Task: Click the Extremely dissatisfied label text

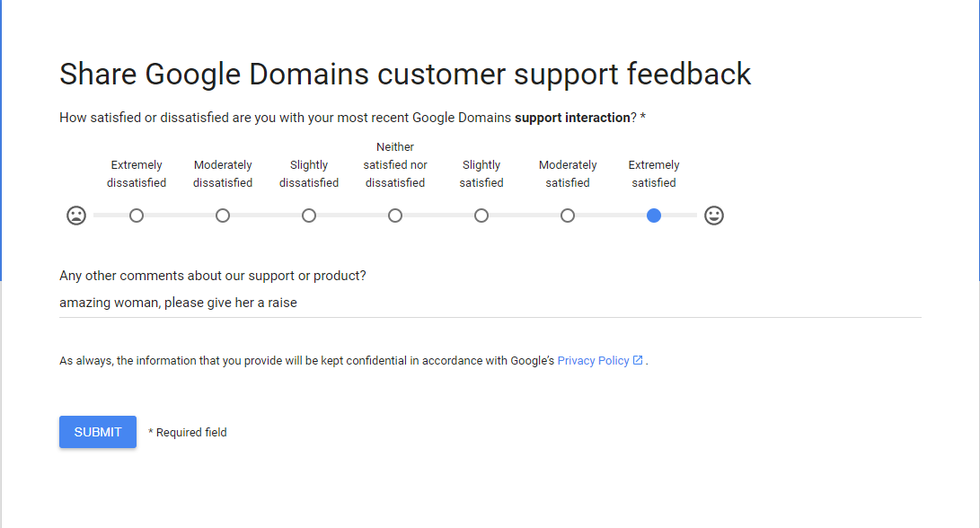Action: click(137, 173)
